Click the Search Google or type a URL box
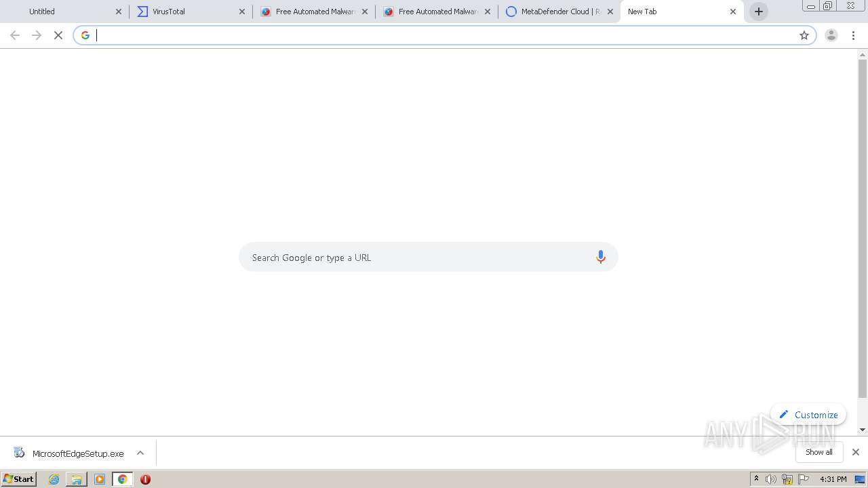Viewport: 868px width, 488px height. click(428, 257)
